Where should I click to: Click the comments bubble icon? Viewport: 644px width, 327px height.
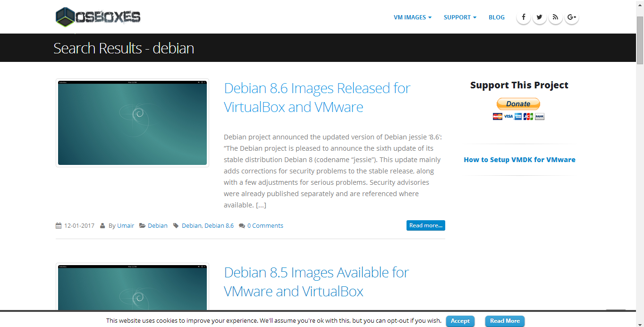click(242, 226)
